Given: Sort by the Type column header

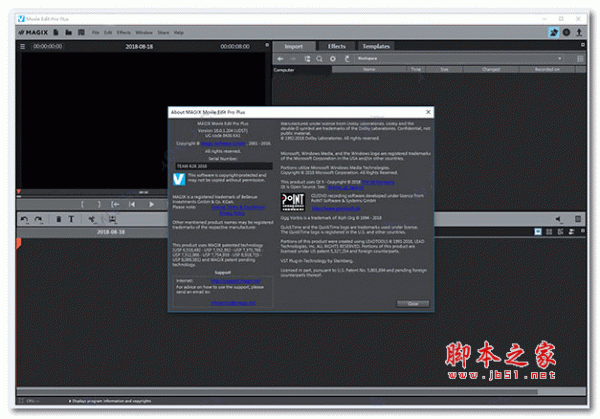Looking at the screenshot, I should pyautogui.click(x=416, y=69).
